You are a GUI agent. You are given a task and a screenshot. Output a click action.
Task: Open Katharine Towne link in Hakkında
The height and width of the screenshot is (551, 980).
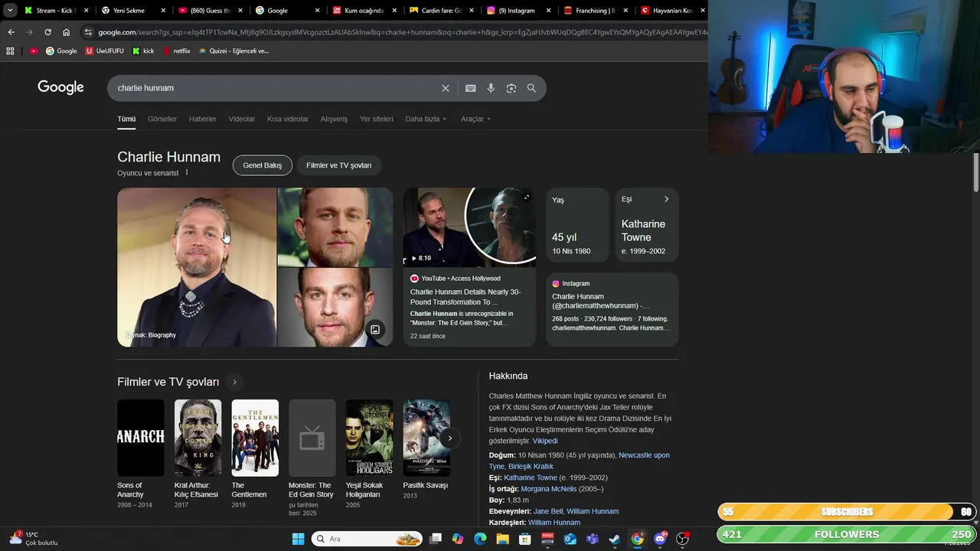531,478
